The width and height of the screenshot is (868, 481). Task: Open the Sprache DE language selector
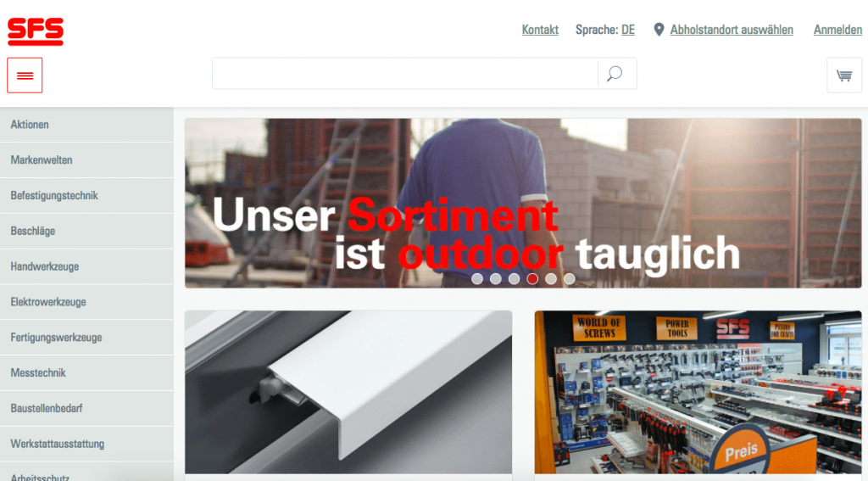pyautogui.click(x=605, y=30)
